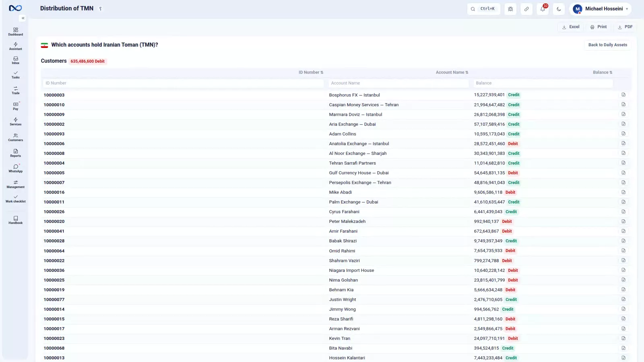Viewport: 644px width, 362px height.
Task: Click Behnam Kia account name
Action: pos(341,290)
